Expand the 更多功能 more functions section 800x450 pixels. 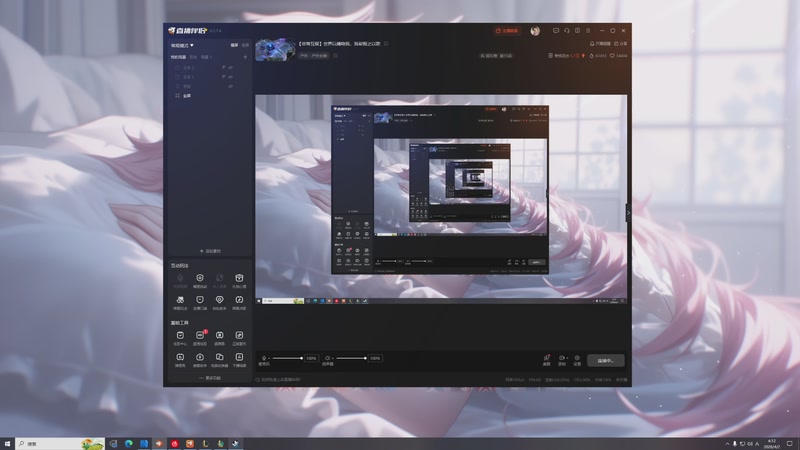pos(210,378)
